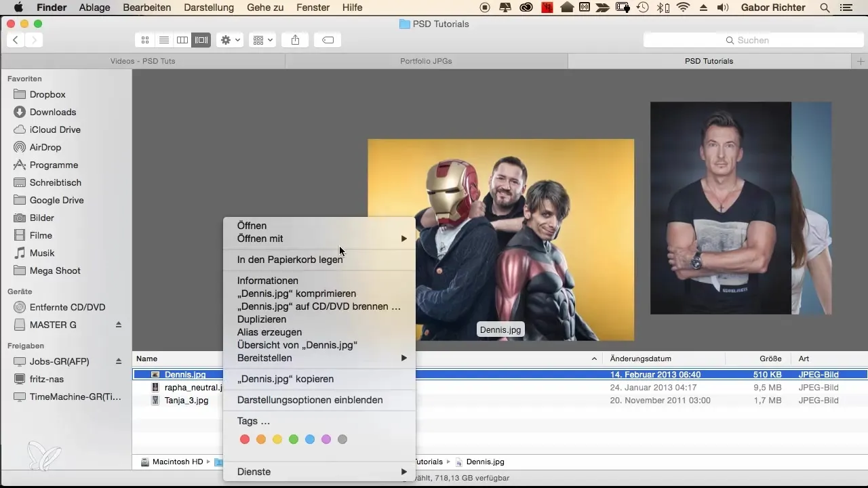This screenshot has height=488, width=868.
Task: Sort by Größe column header
Action: point(770,359)
